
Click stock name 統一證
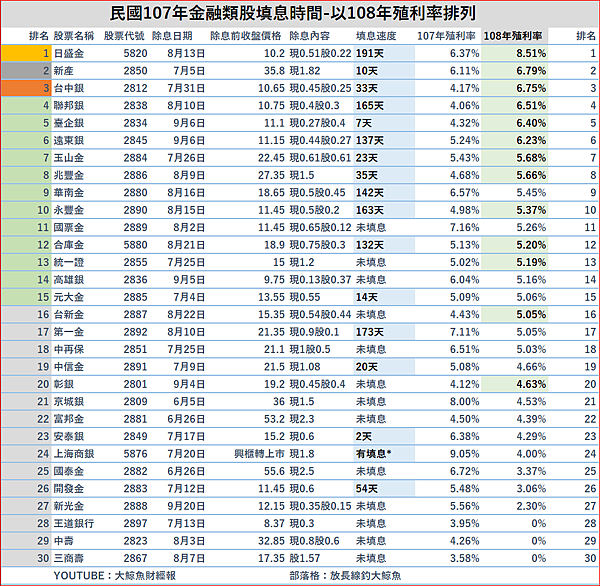[68, 262]
